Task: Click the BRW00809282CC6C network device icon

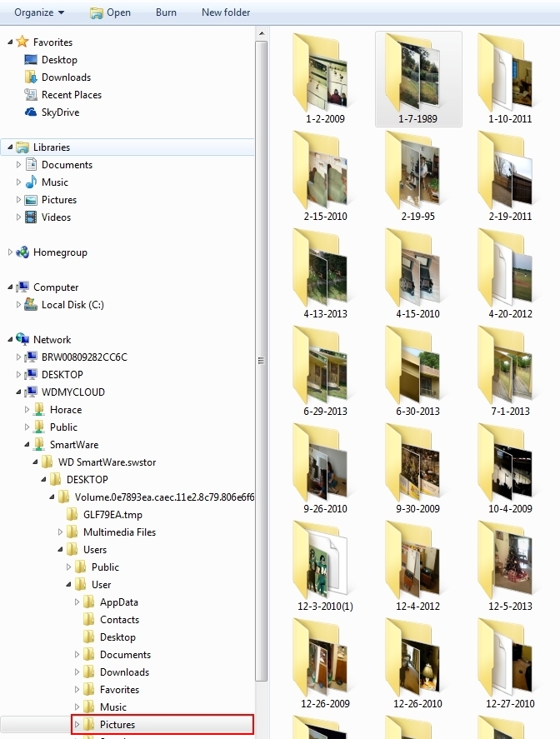Action: point(31,357)
